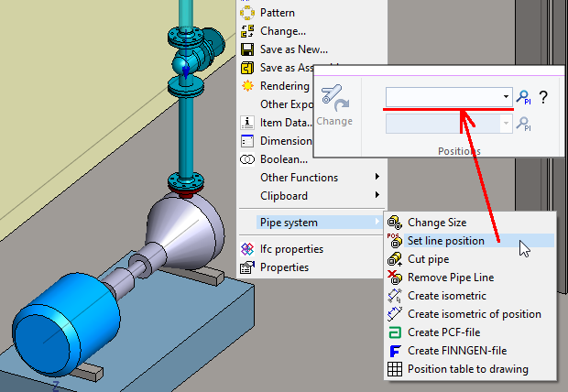
Task: Expand the Other Functions submenu arrow
Action: 377,177
